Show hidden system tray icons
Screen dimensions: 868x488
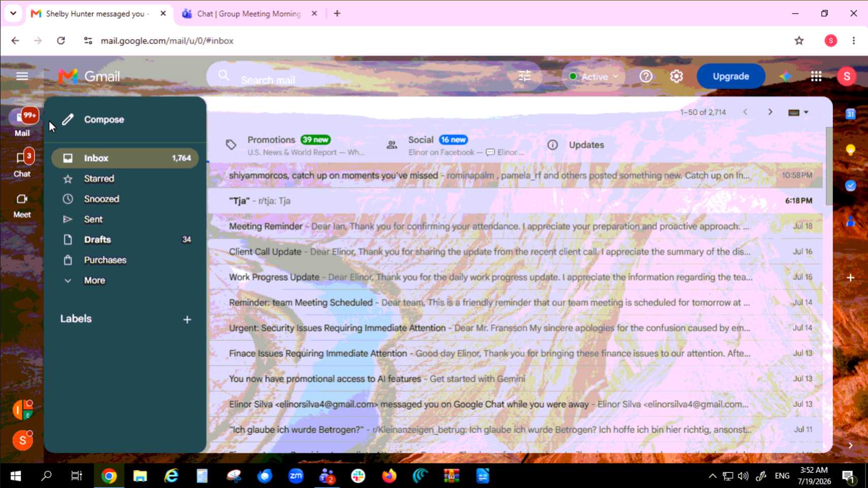pos(713,476)
